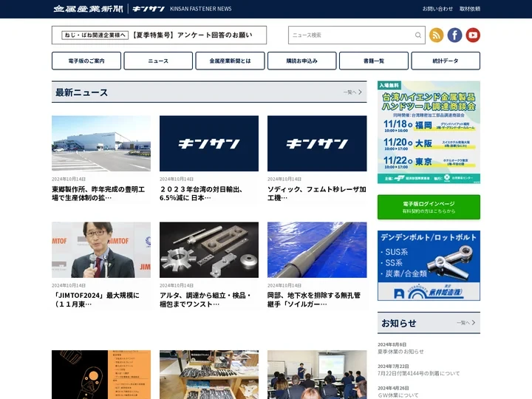The width and height of the screenshot is (532, 399).
Task: Visit the Facebook page icon
Action: pyautogui.click(x=454, y=35)
